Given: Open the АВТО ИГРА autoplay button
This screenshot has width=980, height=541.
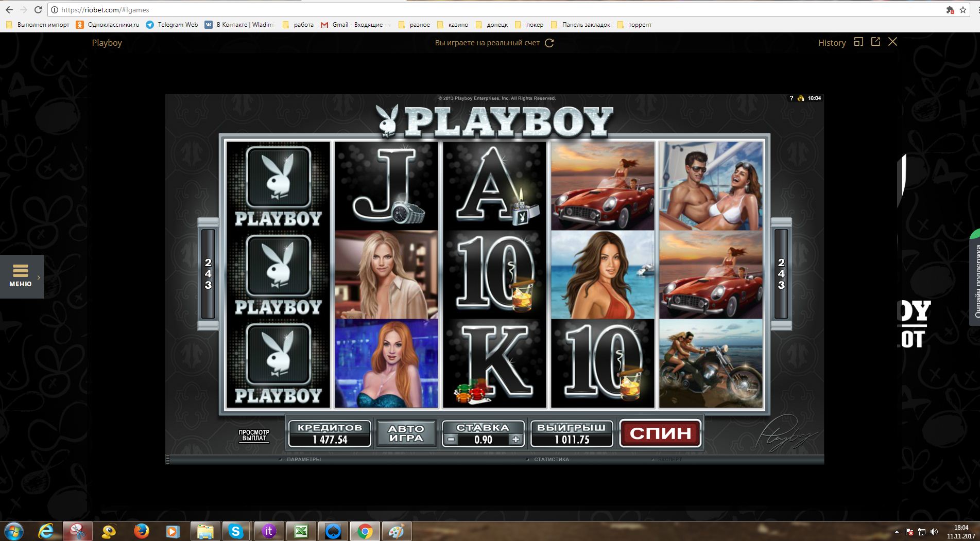Looking at the screenshot, I should pos(406,433).
